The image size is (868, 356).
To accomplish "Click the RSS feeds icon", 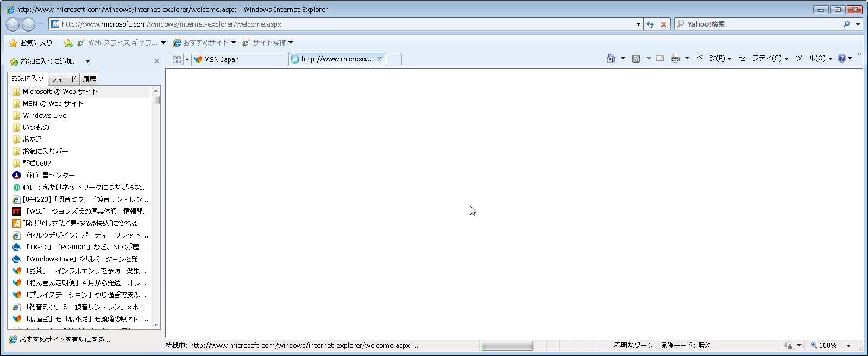I will [x=636, y=58].
